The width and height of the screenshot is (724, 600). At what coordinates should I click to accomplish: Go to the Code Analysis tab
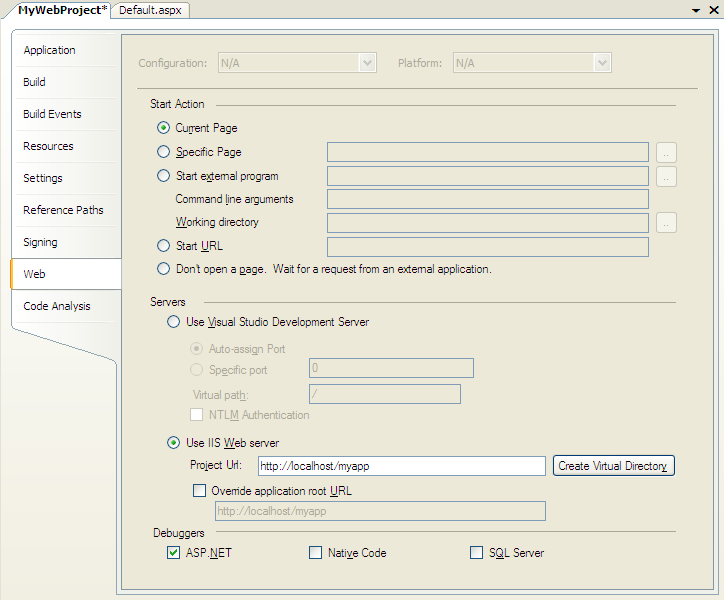pos(56,306)
